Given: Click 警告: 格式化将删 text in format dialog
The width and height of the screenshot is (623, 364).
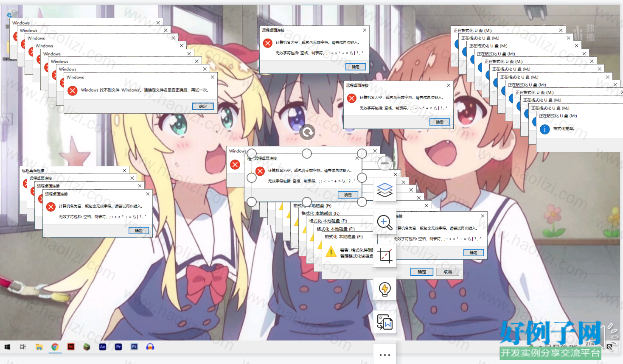Looking at the screenshot, I should click(356, 250).
